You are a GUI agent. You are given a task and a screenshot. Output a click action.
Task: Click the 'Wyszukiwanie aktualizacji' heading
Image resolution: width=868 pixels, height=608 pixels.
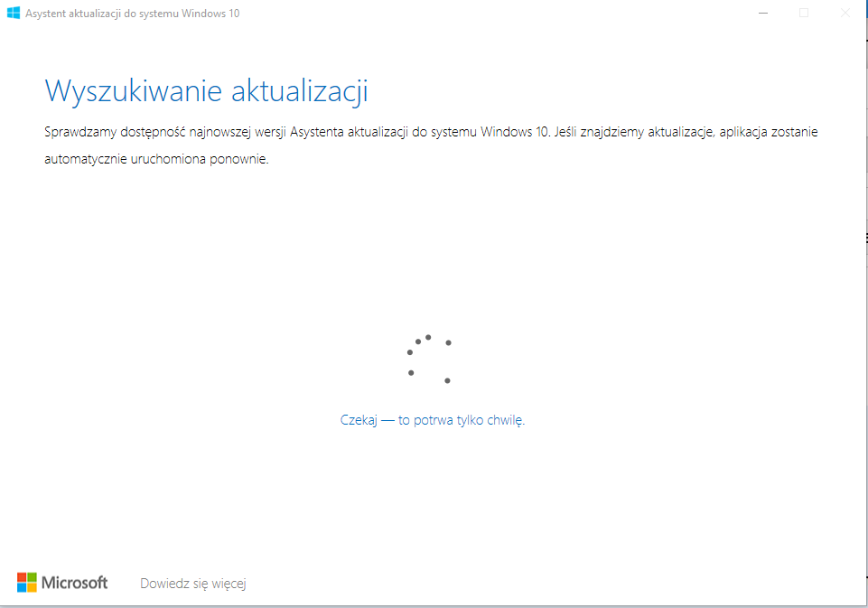tap(207, 91)
